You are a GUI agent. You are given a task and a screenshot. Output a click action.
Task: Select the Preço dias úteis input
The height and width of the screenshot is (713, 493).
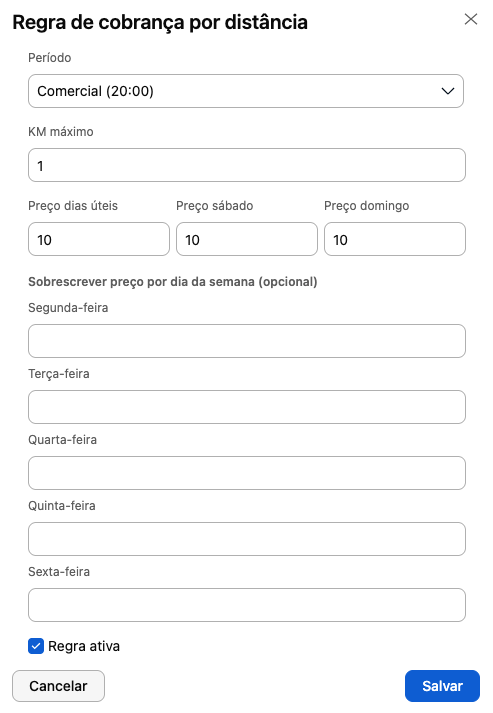tap(99, 239)
